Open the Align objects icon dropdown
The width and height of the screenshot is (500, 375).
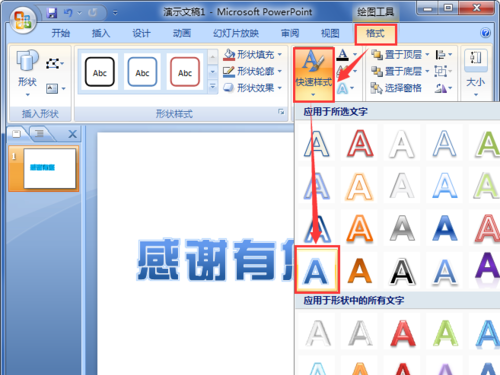[x=444, y=54]
